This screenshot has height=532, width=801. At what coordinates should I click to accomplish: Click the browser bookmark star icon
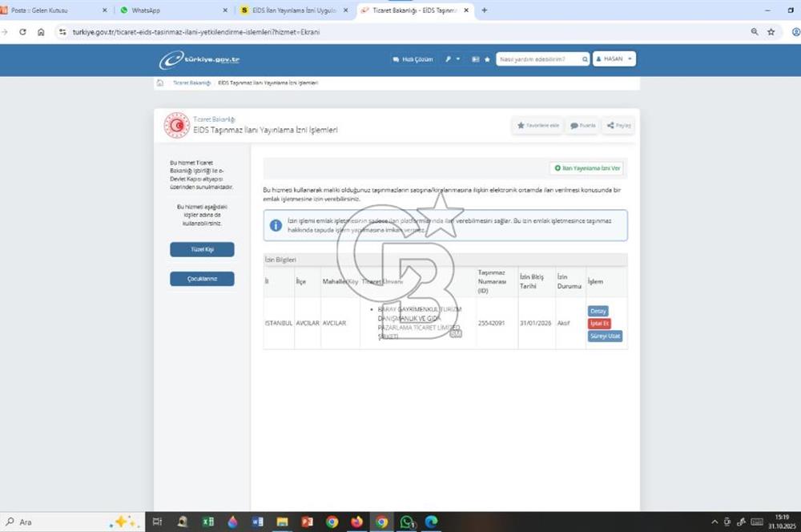[x=771, y=32]
